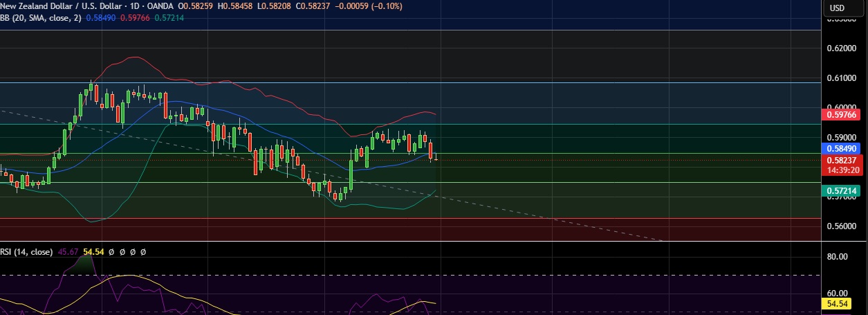Viewport: 868px width, 315px height.
Task: Click the 80.00 level on RSI axis
Action: pos(838,257)
